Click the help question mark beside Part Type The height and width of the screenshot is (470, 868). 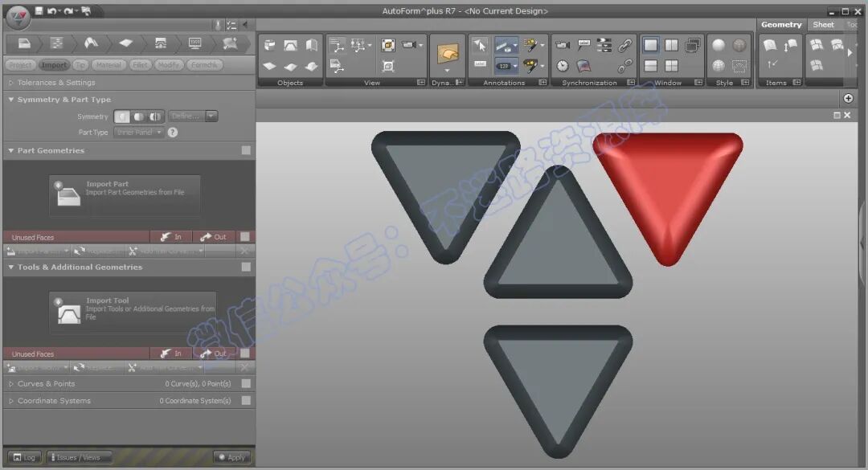(173, 133)
